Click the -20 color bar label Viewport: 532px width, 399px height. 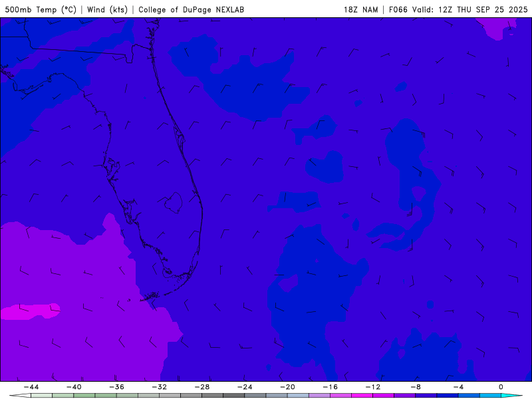click(288, 387)
